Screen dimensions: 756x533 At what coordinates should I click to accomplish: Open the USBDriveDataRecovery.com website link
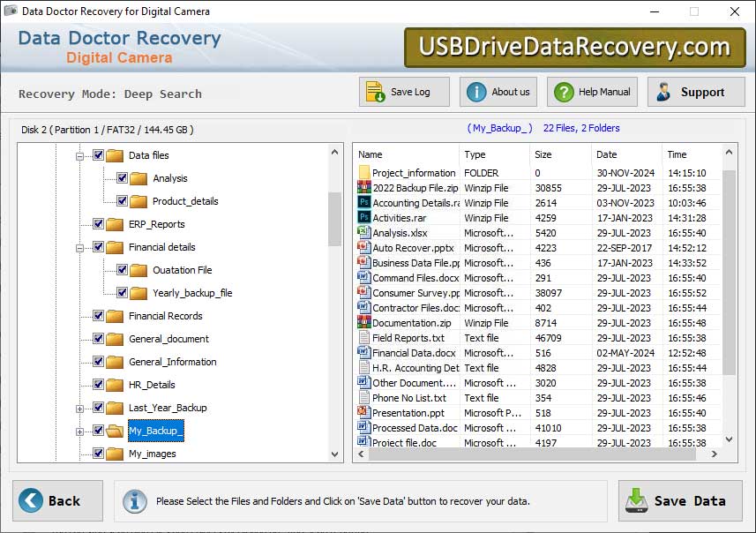(x=573, y=46)
